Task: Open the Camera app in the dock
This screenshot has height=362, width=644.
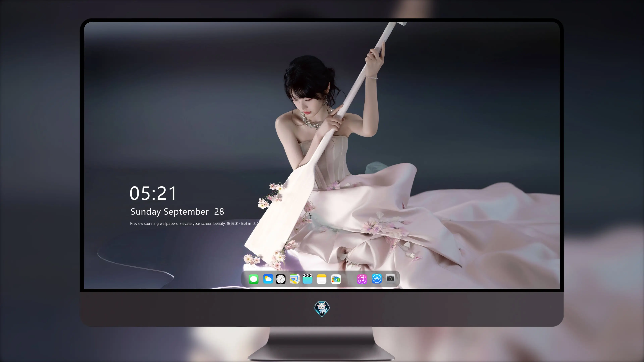Action: 390,279
